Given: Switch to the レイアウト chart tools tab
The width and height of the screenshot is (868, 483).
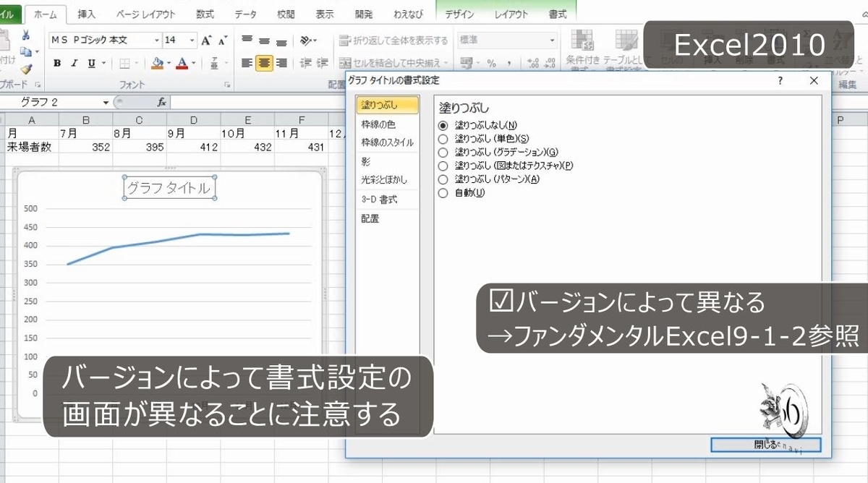Looking at the screenshot, I should tap(511, 14).
